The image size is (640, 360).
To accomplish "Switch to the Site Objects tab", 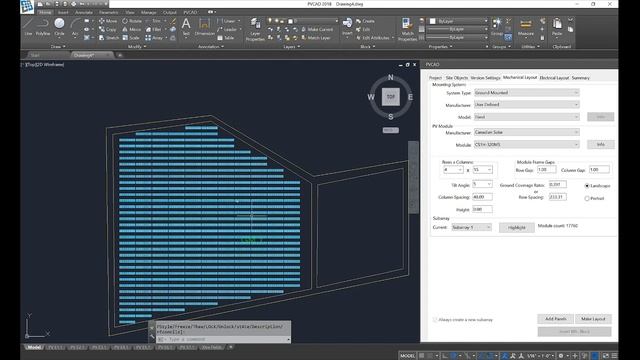I will (457, 78).
